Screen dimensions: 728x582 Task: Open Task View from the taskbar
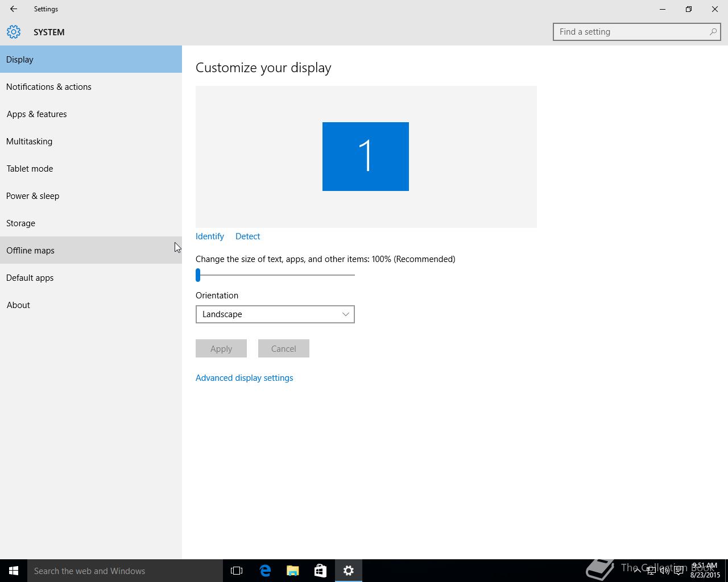point(237,571)
